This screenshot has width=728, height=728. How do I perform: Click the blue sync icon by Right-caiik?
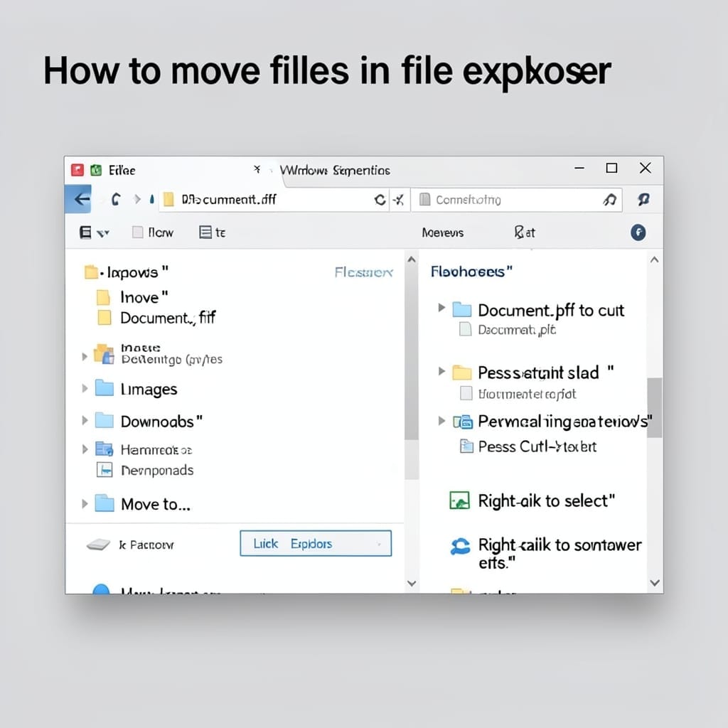click(x=460, y=546)
